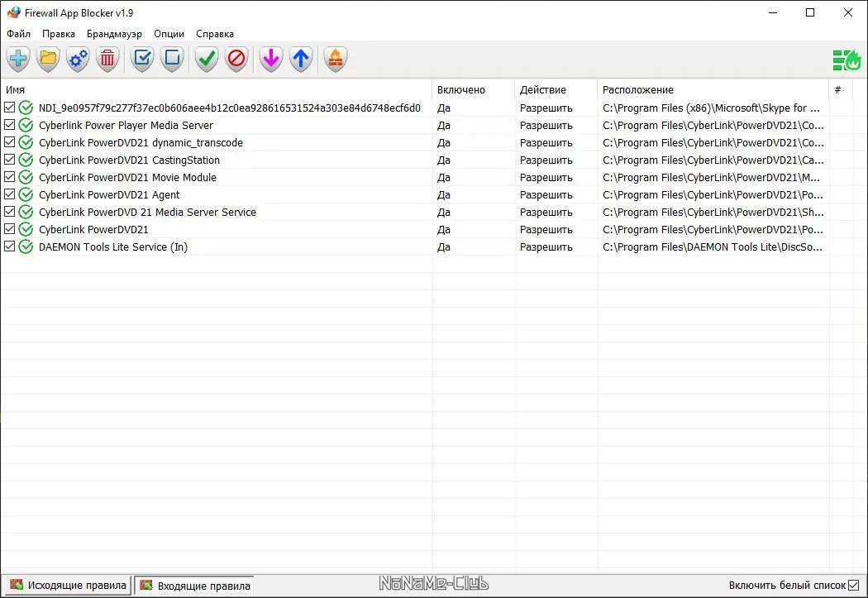Select the Cyberlink Power Player Media Server name
The width and height of the screenshot is (868, 598).
point(126,125)
